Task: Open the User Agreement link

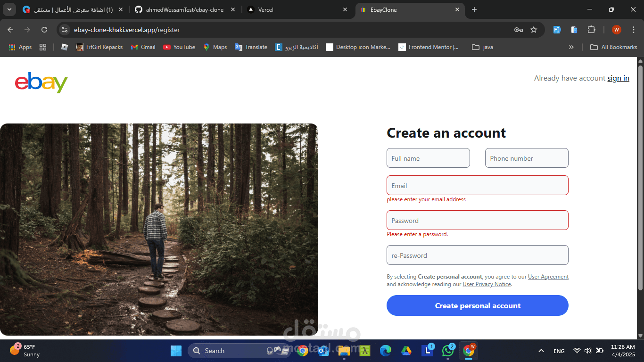Action: point(548,277)
